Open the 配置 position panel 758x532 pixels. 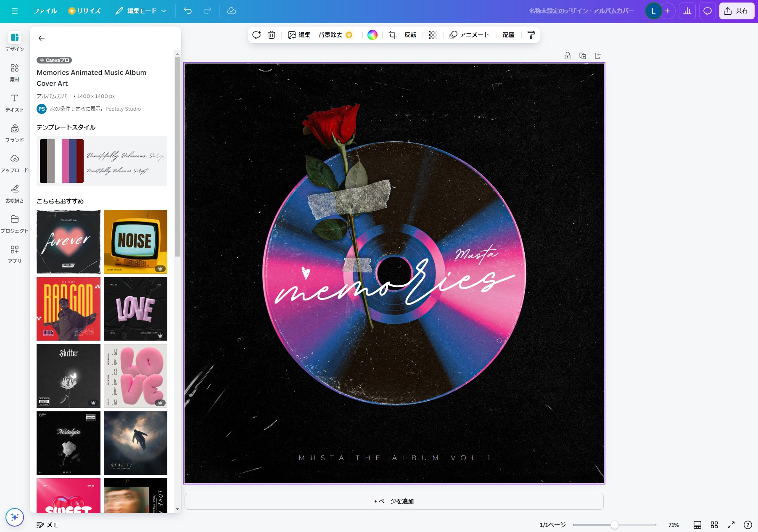click(509, 35)
